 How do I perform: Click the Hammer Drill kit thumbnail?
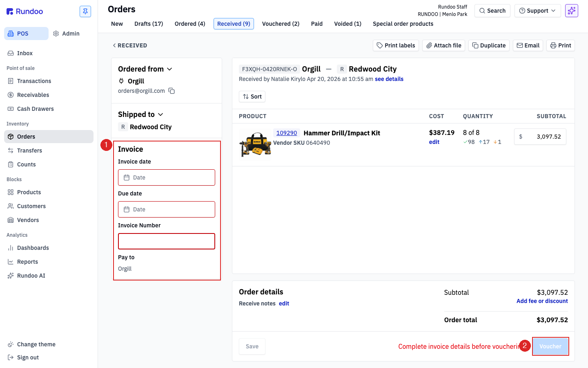pos(256,144)
